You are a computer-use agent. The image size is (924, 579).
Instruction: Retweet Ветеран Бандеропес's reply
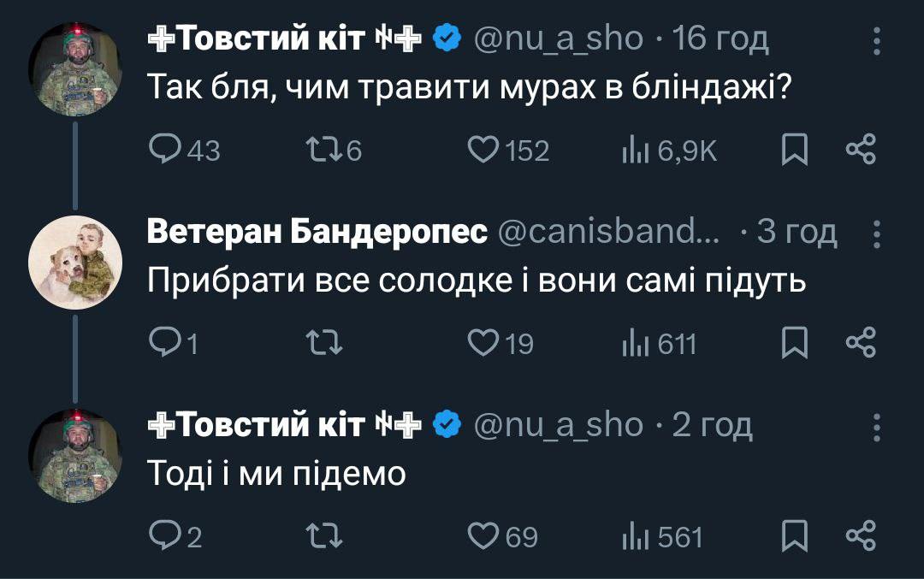point(323,343)
